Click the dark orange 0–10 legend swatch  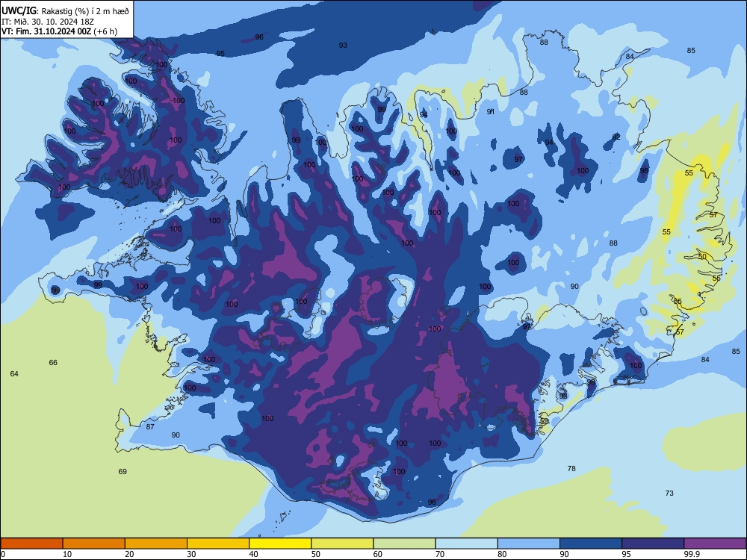31,544
